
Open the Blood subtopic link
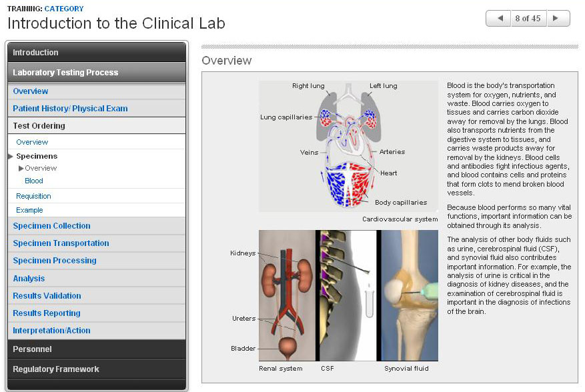(x=34, y=181)
